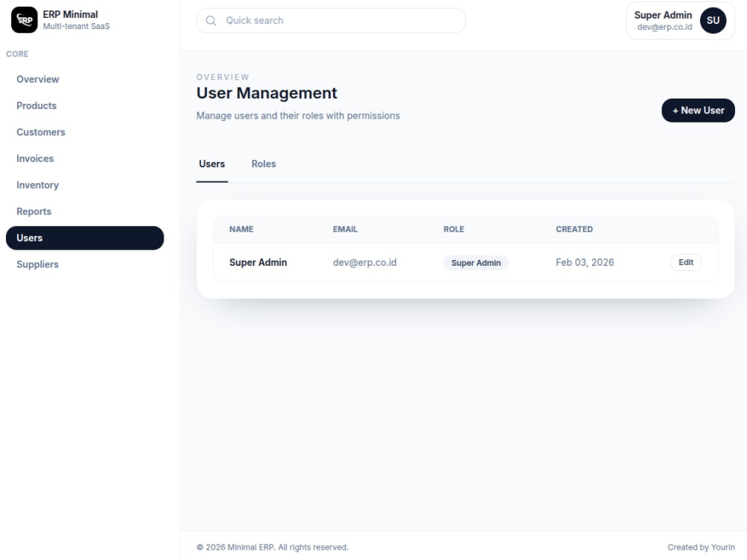Screen dimensions: 747x560
Task: Open Customers in the sidebar
Action: [85, 132]
